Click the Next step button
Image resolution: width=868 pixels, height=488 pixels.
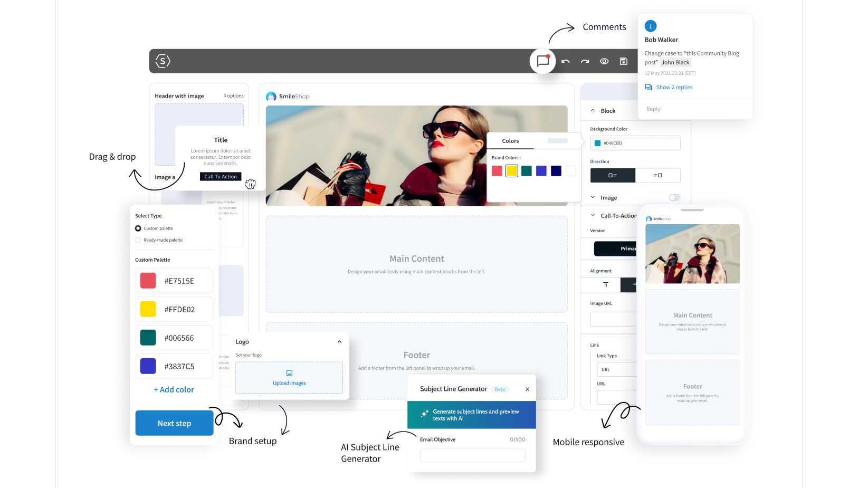(x=174, y=423)
